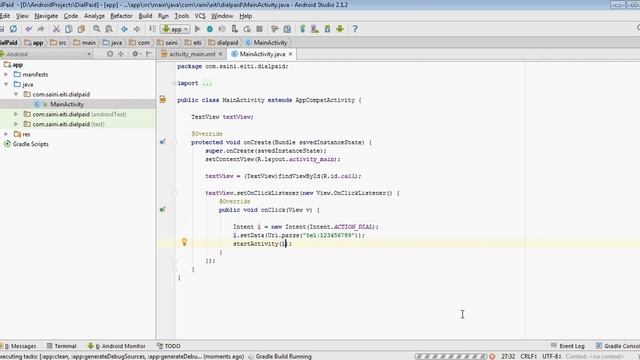Cancel Gradle build with red stop icon
Viewport: 640px width, 360px height.
click(492, 356)
